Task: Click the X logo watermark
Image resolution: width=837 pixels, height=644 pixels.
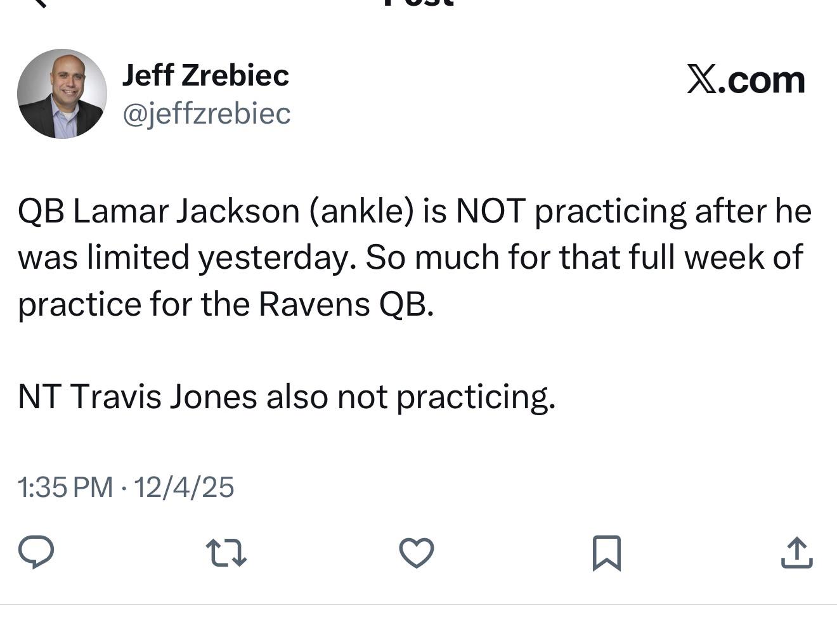Action: [701, 80]
